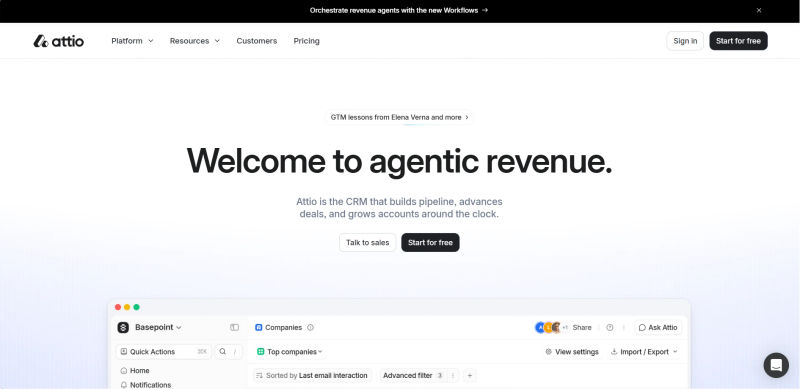Click the green Top companies view icon
This screenshot has height=389, width=800.
tap(261, 351)
